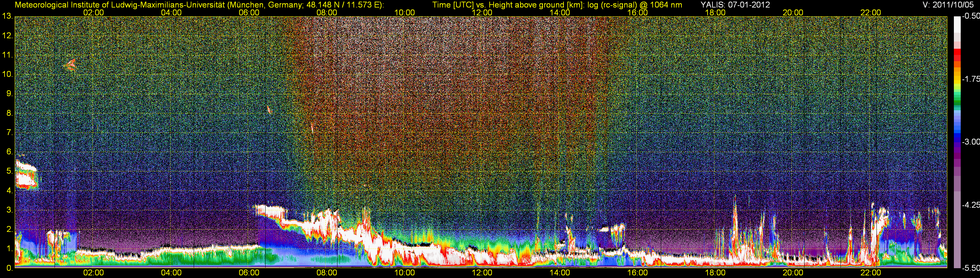Click the color scale value "-1.75"

971,79
